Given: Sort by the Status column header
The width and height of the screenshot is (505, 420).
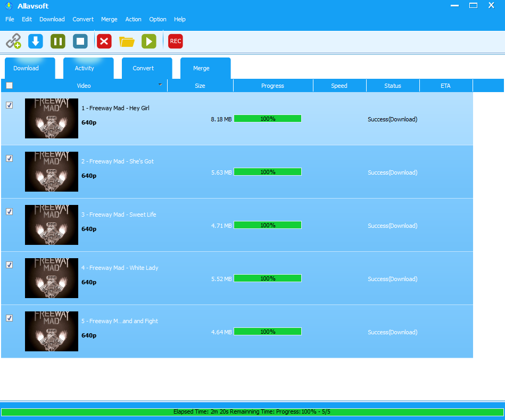Looking at the screenshot, I should [x=393, y=86].
